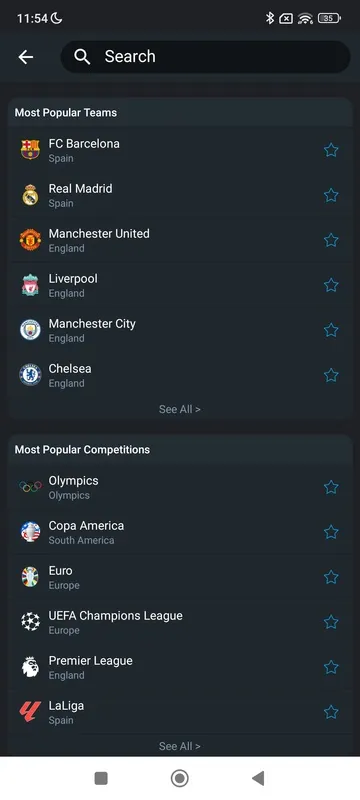Tap the LaLiga red logo
Image resolution: width=360 pixels, height=800 pixels.
(x=30, y=712)
